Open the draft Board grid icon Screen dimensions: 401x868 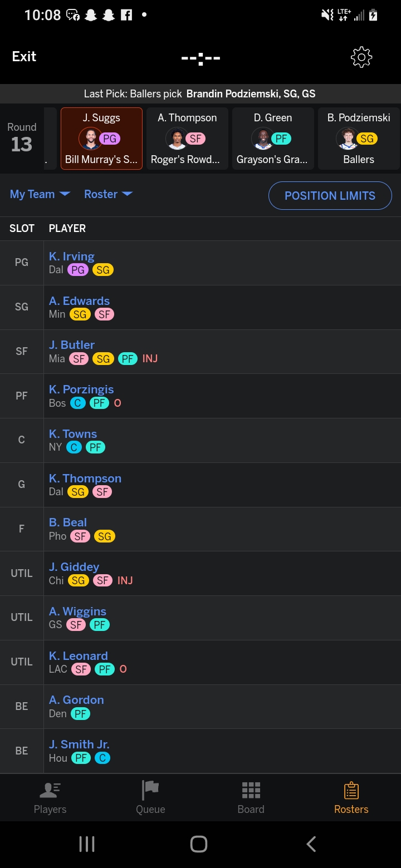click(251, 790)
